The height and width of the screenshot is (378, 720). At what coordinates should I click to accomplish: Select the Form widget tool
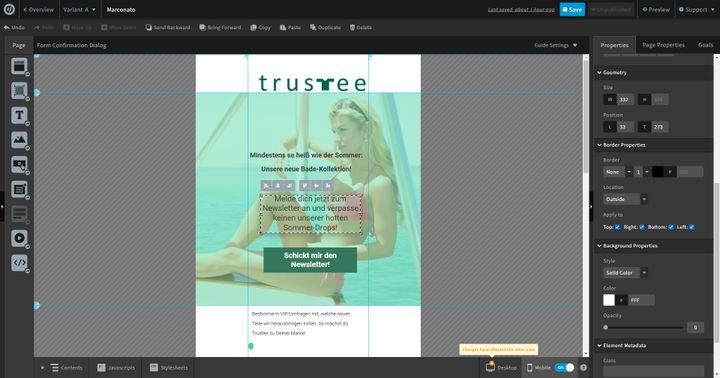tap(19, 189)
